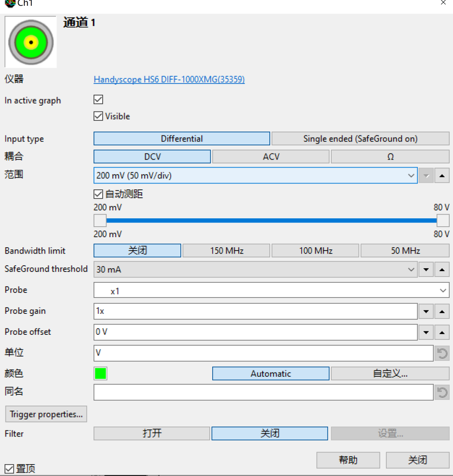This screenshot has width=453, height=476.
Task: Click the right 80 V slider handle
Action: [x=443, y=221]
